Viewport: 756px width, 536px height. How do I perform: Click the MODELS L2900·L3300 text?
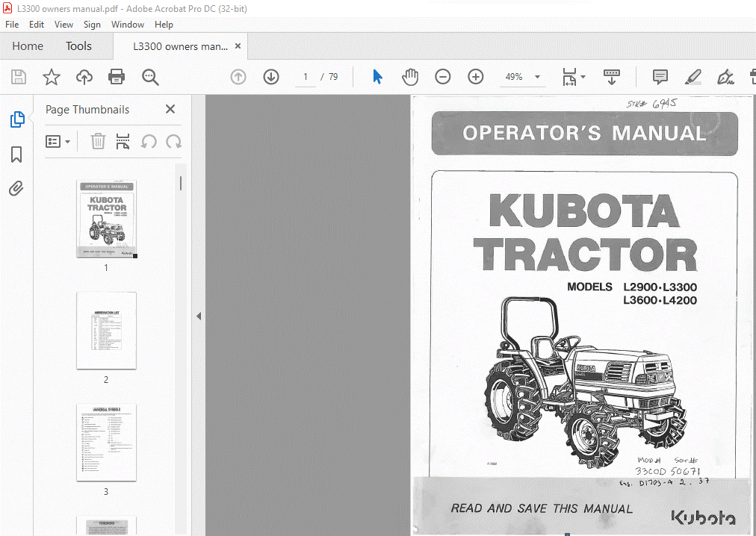(632, 287)
